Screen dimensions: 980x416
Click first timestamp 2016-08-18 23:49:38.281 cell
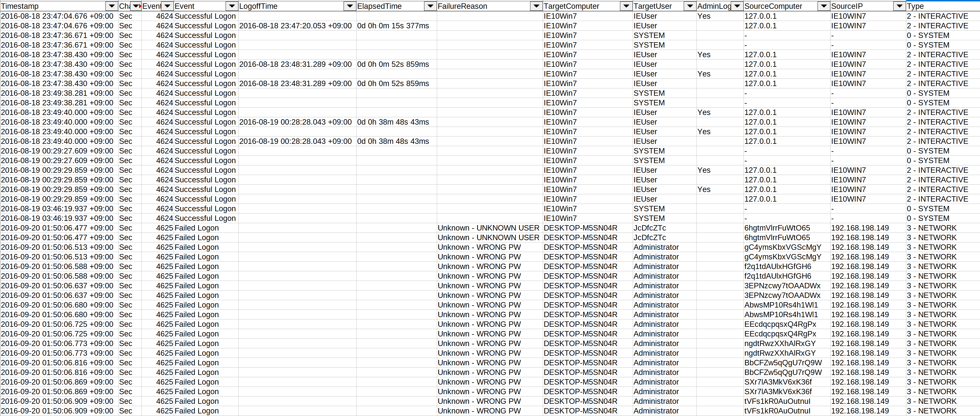(59, 93)
